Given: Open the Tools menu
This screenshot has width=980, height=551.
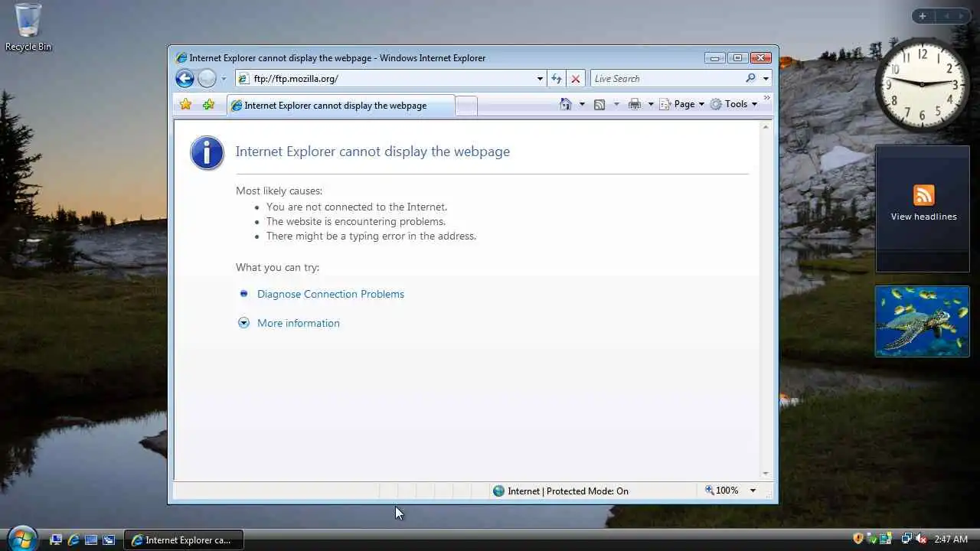Looking at the screenshot, I should tap(733, 104).
